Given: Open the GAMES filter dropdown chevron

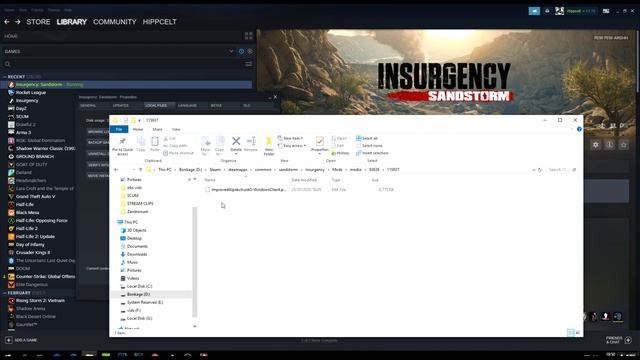Looking at the screenshot, I should 231,51.
